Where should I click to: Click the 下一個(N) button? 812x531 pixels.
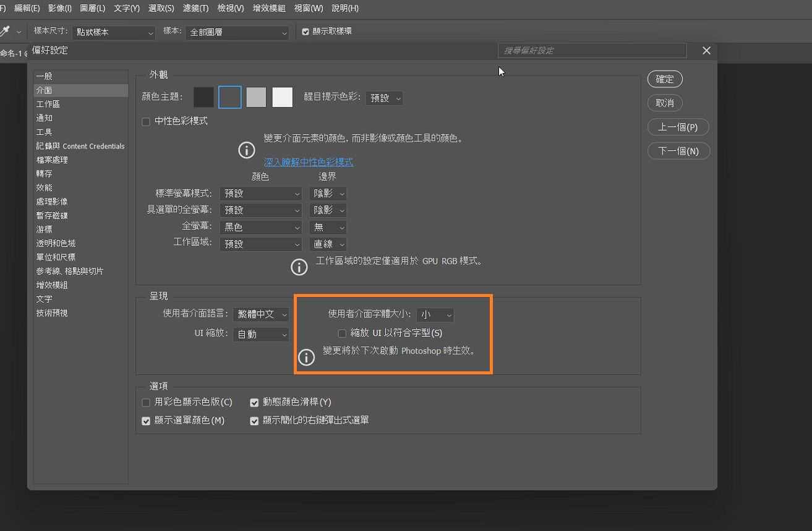[678, 150]
